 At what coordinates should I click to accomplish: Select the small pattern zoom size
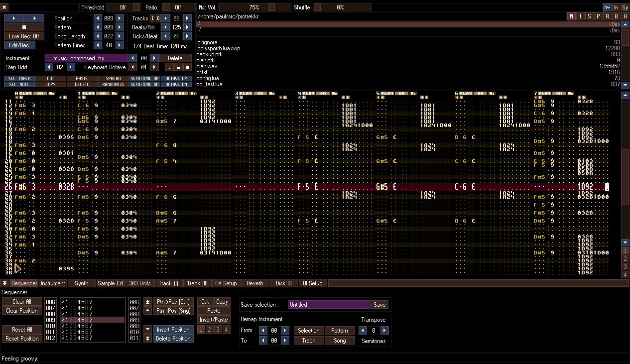tap(170, 67)
